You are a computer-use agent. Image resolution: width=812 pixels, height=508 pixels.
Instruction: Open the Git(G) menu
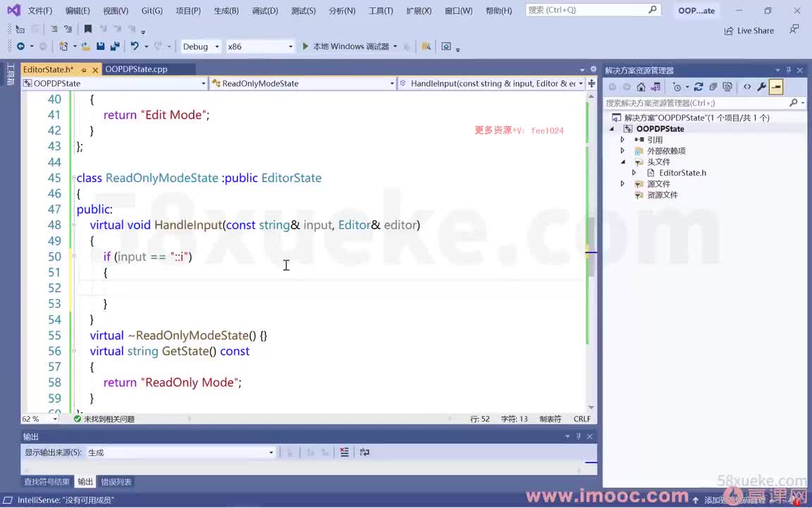(x=152, y=11)
